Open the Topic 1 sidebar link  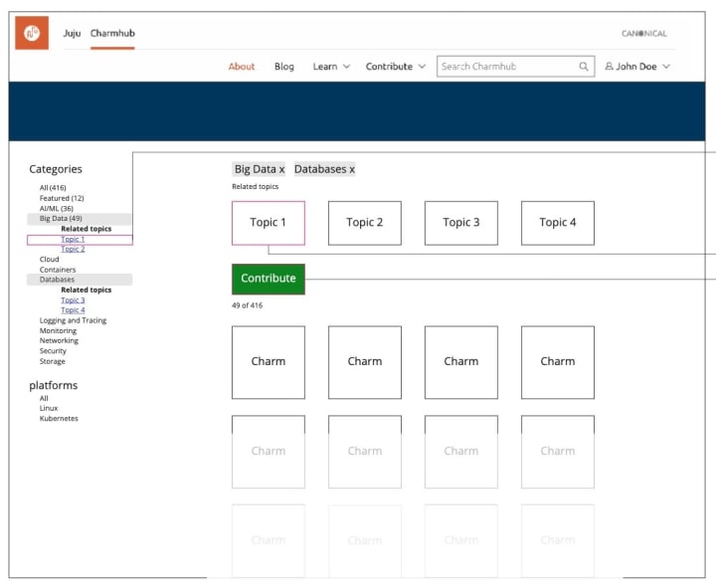coord(73,240)
